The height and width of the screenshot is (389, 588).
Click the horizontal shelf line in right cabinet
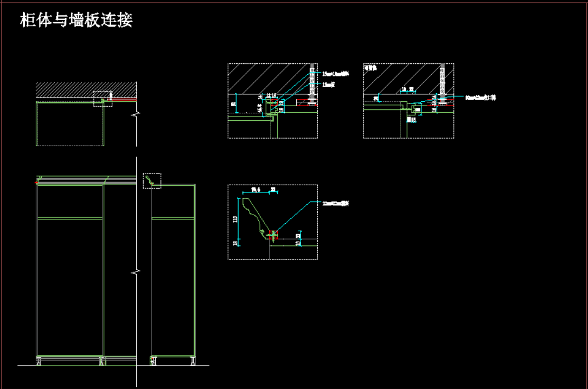coord(173,218)
